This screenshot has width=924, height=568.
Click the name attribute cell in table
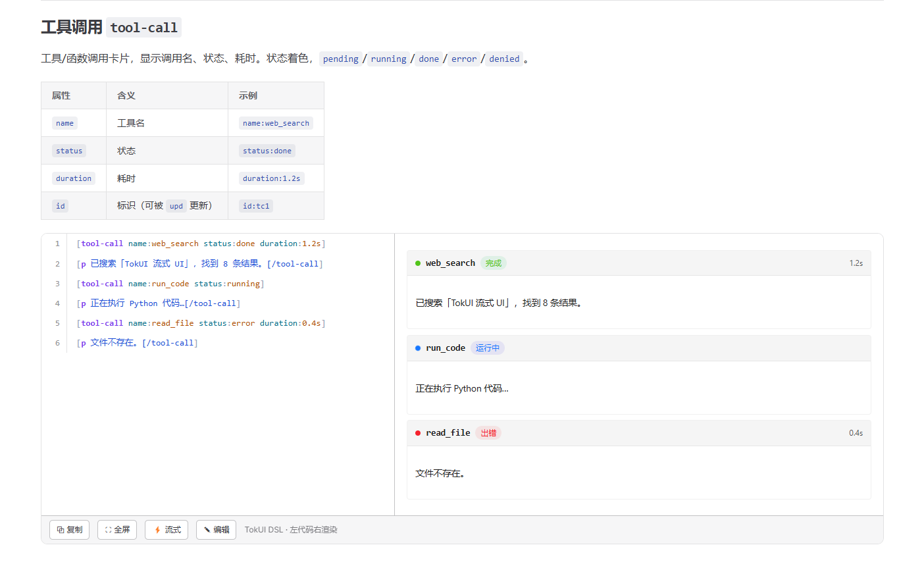pos(74,123)
